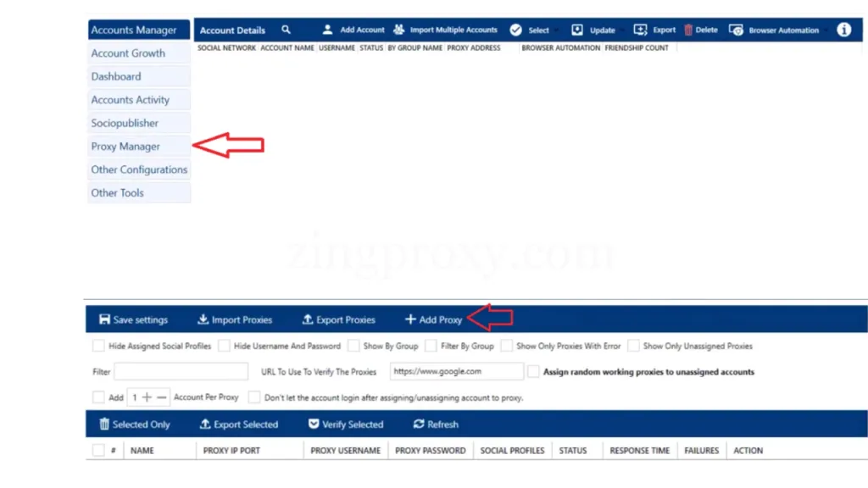Click the FRIENDSHIP COUNT column header
The image size is (868, 488).
coord(636,47)
